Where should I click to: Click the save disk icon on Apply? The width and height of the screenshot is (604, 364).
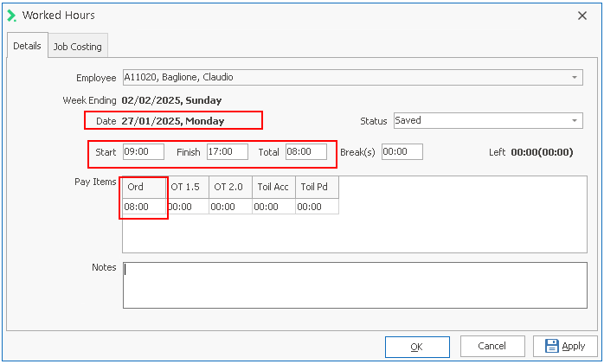(x=551, y=346)
